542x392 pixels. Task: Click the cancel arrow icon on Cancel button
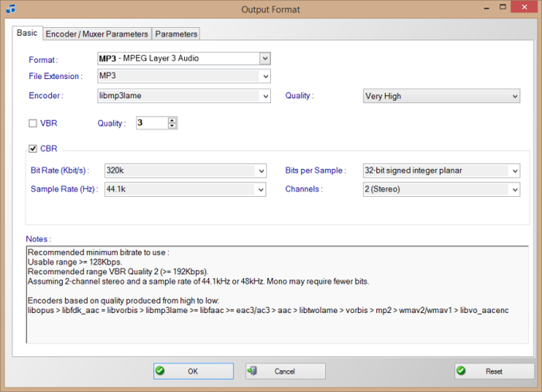click(x=252, y=371)
